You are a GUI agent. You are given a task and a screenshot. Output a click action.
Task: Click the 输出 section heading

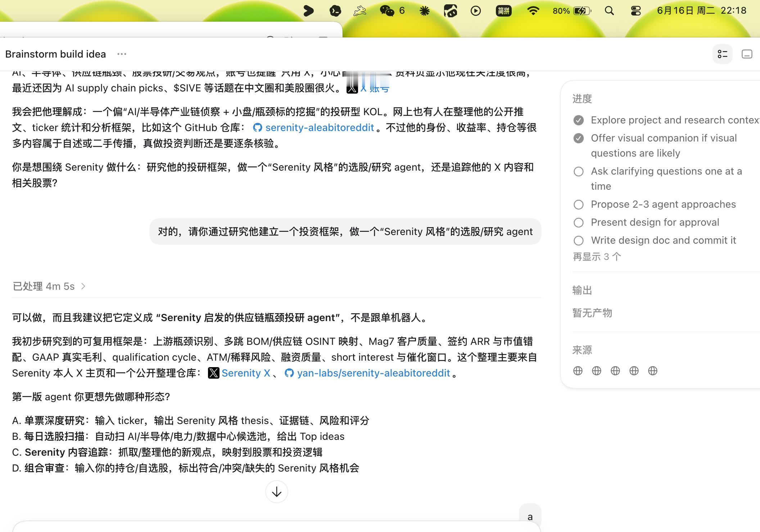(x=582, y=290)
